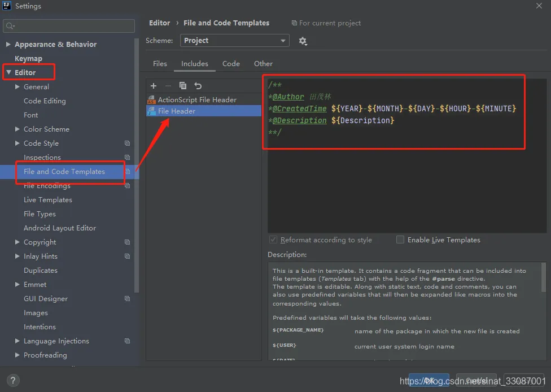Open Images settings
This screenshot has height=392, width=551.
click(x=36, y=312)
